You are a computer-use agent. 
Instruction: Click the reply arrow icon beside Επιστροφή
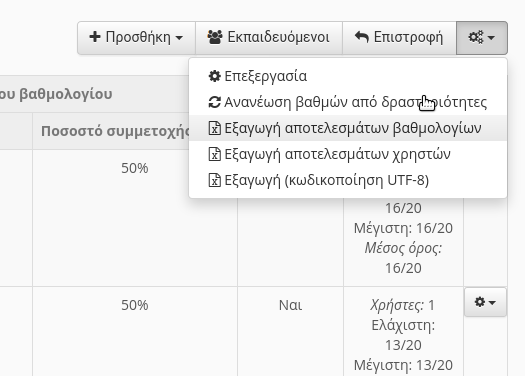tap(362, 37)
